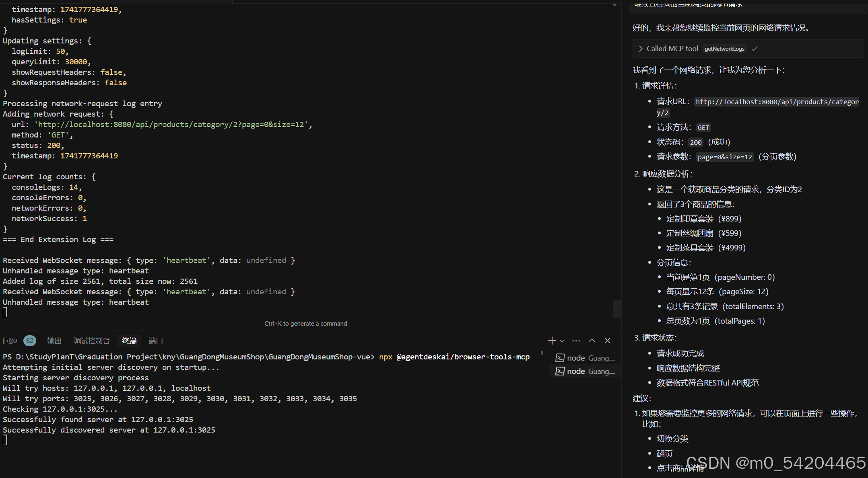
Task: Expand the Called MCP tool row chevron
Action: click(640, 49)
